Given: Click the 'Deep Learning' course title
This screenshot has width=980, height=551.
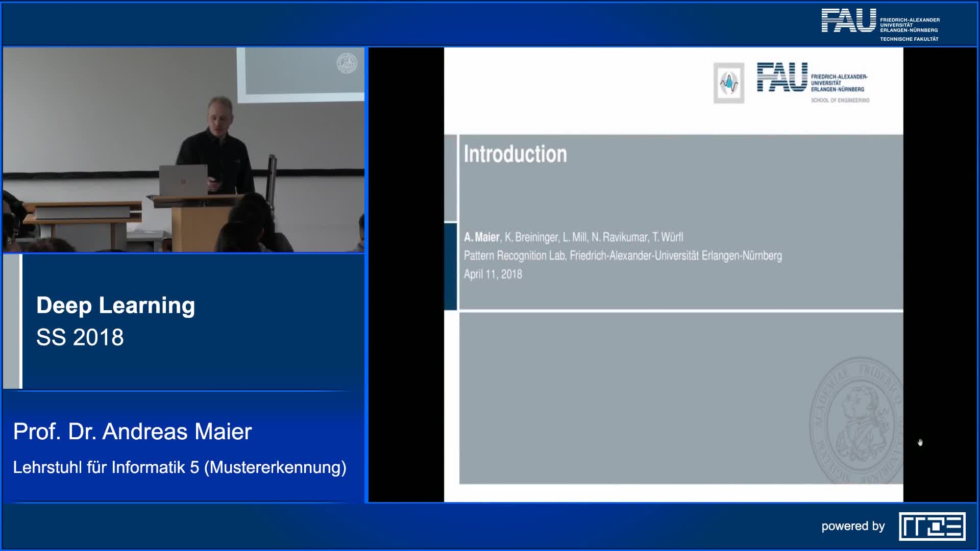Looking at the screenshot, I should [x=115, y=305].
